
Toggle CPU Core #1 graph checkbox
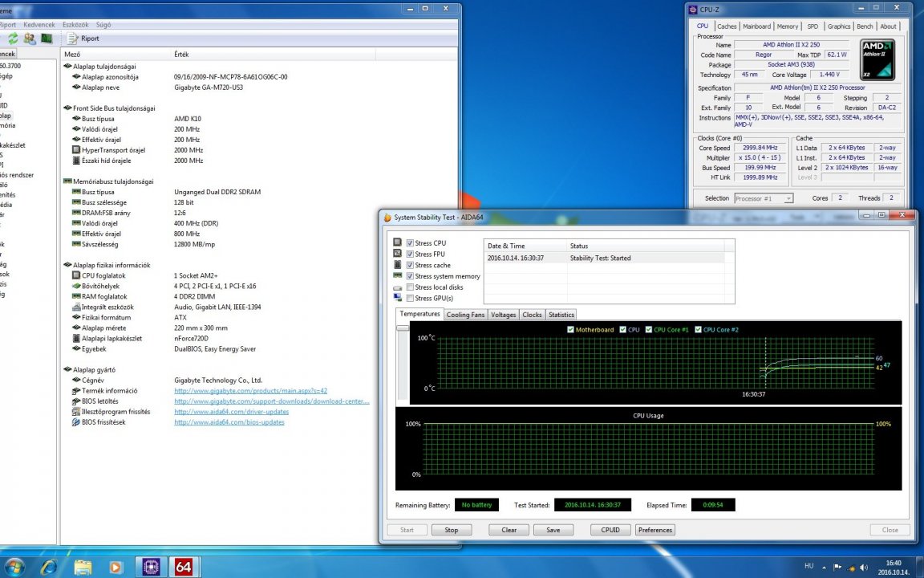point(649,330)
